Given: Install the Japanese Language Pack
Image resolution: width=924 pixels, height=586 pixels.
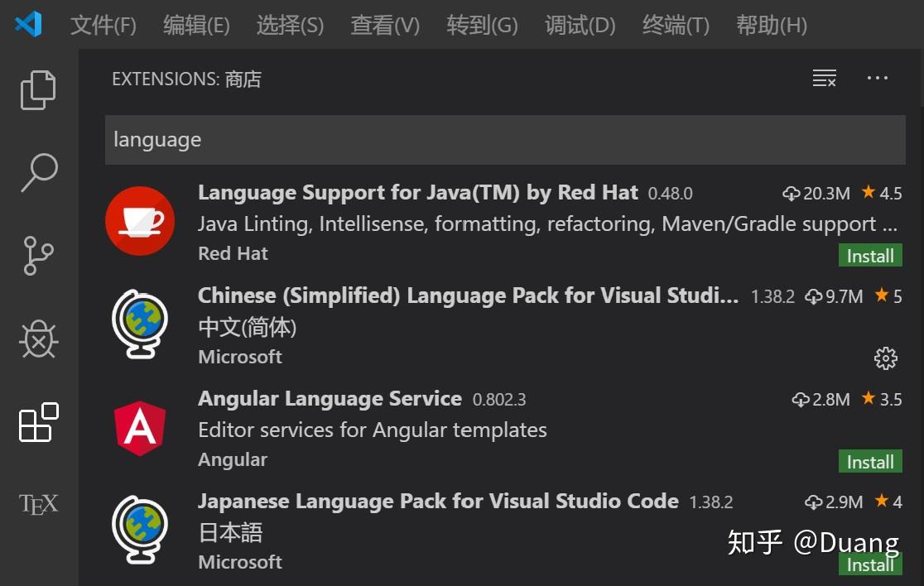Looking at the screenshot, I should pos(869,564).
